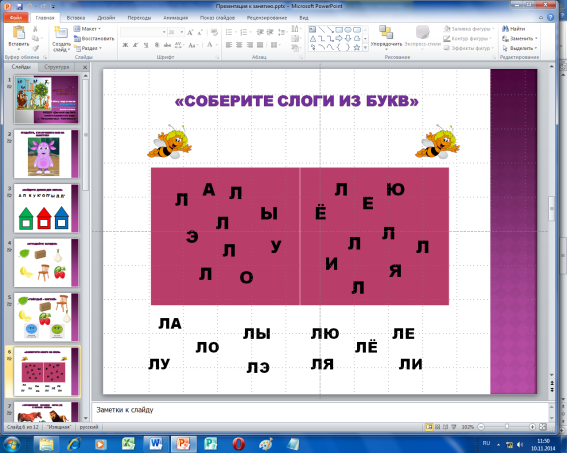Screen dimensions: 567x453
Task: Open the font name combo box
Action: tap(143, 32)
